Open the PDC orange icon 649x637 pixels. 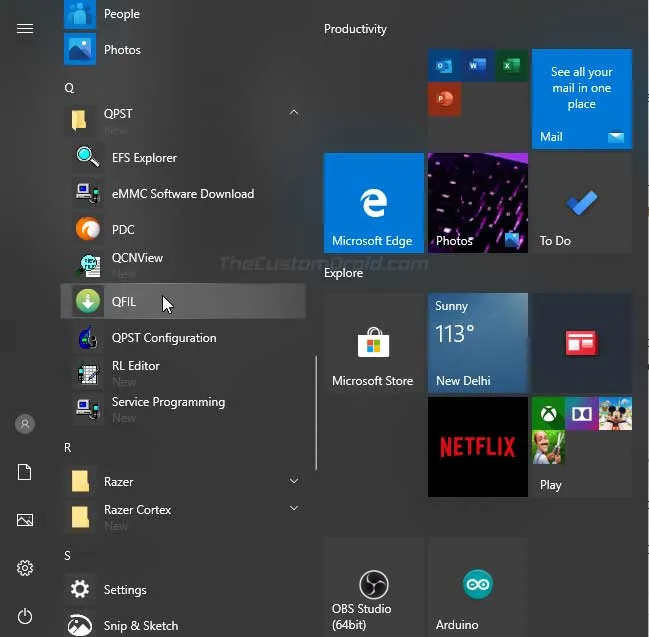pos(88,229)
